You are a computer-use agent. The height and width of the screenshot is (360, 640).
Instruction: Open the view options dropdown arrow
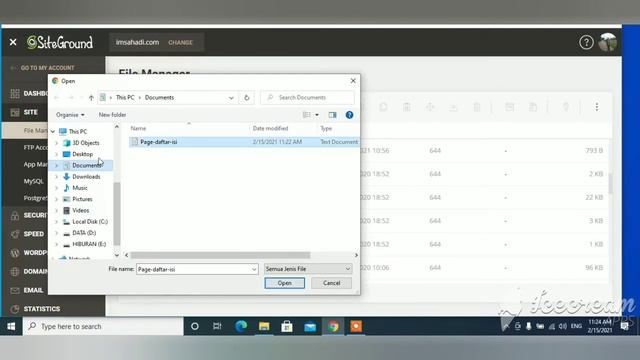pyautogui.click(x=317, y=115)
